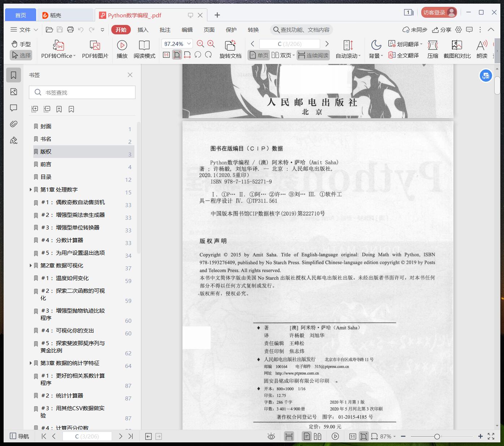Click 分享 share button
504x446 pixels.
pyautogui.click(x=441, y=30)
